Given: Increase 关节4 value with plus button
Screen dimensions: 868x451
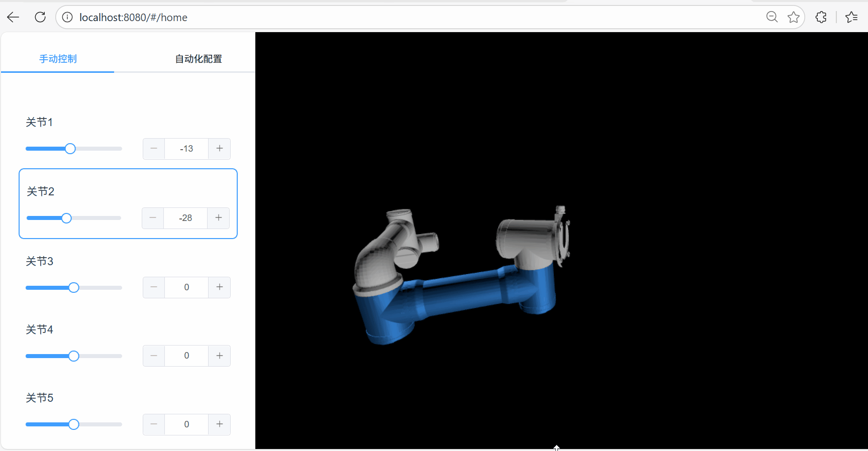Looking at the screenshot, I should click(220, 356).
